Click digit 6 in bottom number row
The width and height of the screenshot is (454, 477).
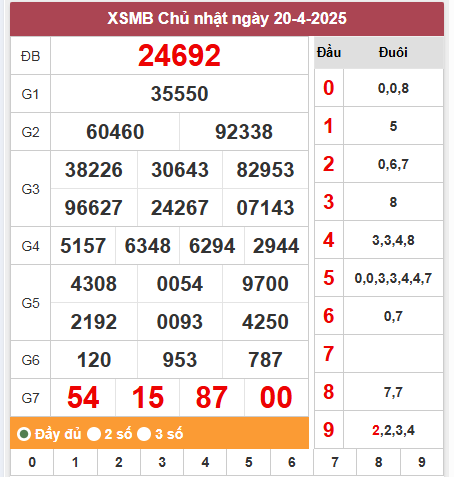pyautogui.click(x=292, y=462)
